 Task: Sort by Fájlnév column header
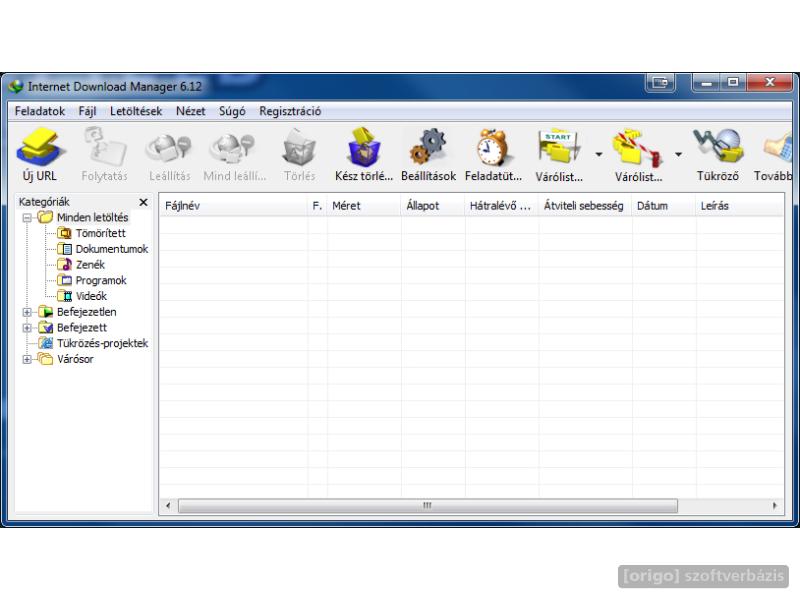coord(234,206)
